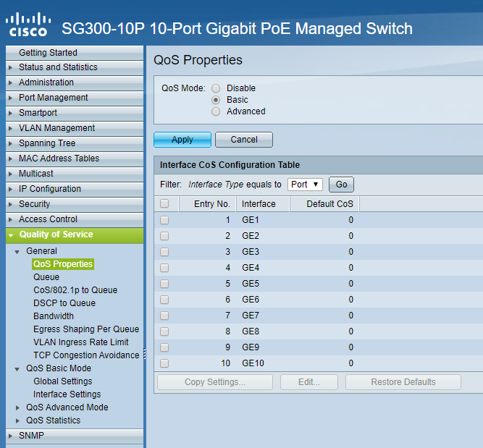The image size is (483, 448).
Task: Collapse the General tree node
Action: pyautogui.click(x=19, y=251)
